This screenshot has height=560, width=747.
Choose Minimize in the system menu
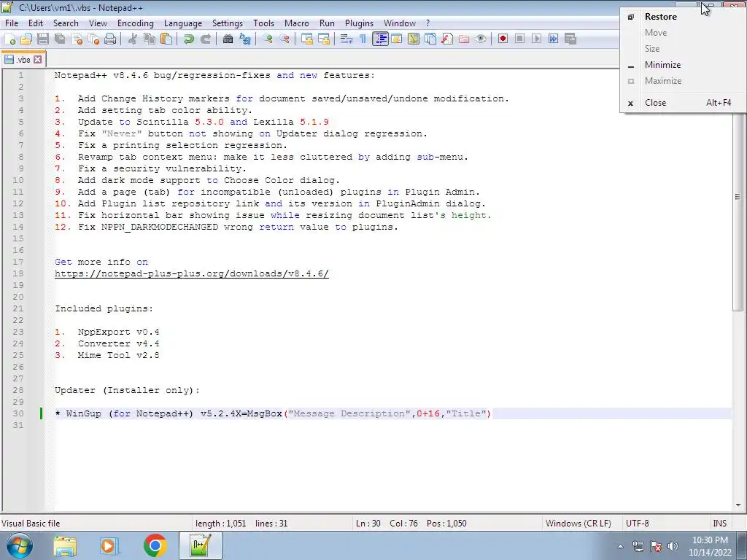pyautogui.click(x=683, y=65)
